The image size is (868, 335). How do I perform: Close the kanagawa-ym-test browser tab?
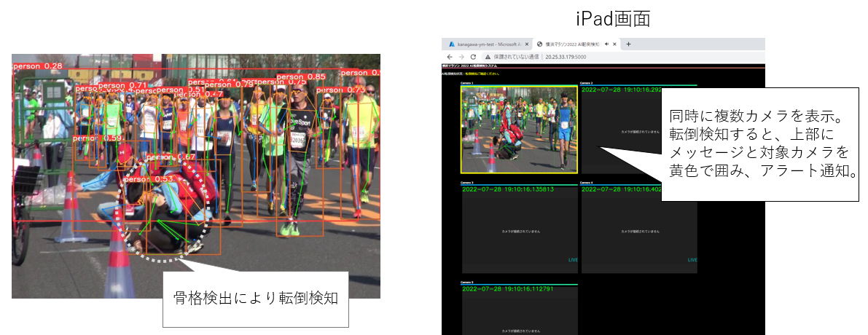point(526,44)
